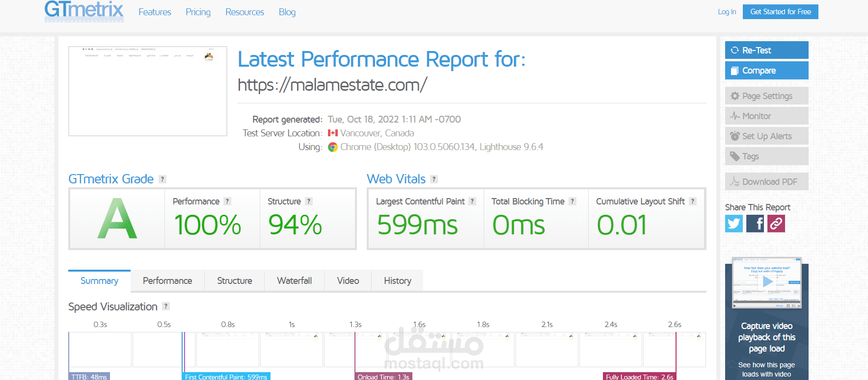
Task: Click Get Started for Free button
Action: [781, 12]
